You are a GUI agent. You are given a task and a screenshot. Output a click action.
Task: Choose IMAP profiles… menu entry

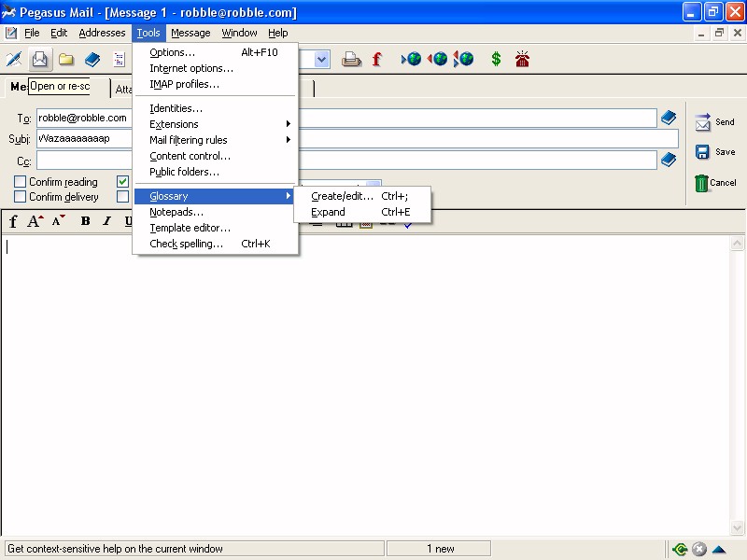(x=216, y=84)
